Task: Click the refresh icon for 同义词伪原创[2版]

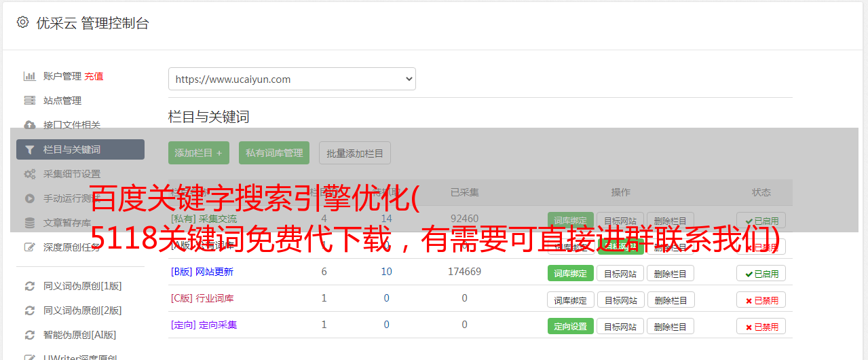Action: (29, 310)
